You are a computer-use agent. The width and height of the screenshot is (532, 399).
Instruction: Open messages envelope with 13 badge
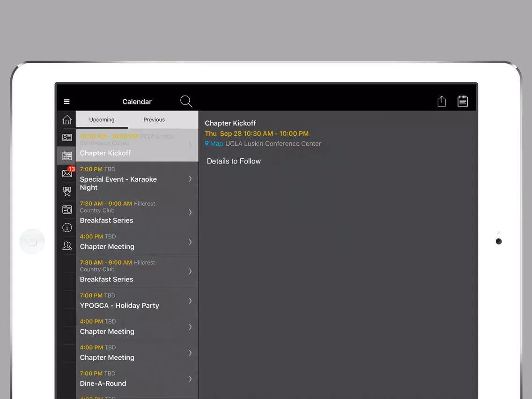coord(67,173)
